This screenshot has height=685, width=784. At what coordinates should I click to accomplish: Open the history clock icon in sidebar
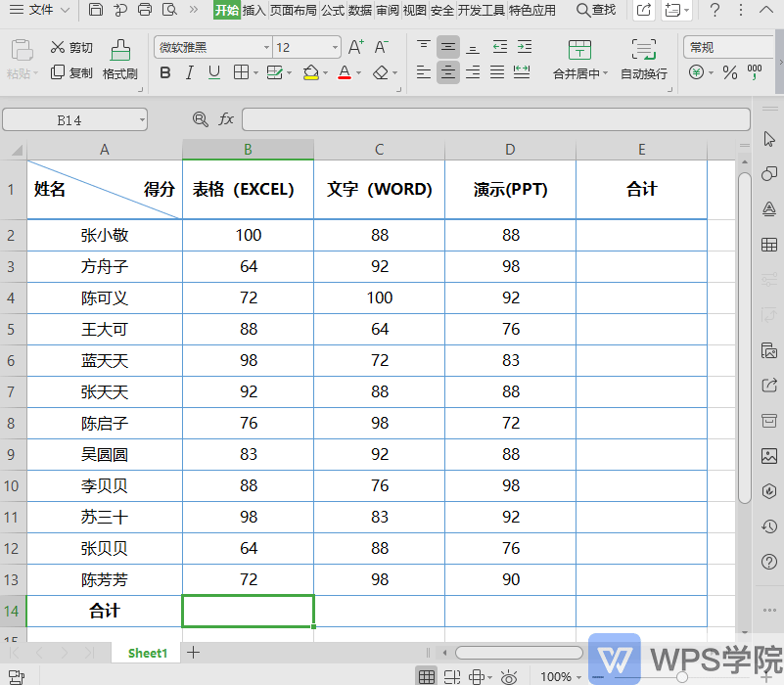click(769, 526)
